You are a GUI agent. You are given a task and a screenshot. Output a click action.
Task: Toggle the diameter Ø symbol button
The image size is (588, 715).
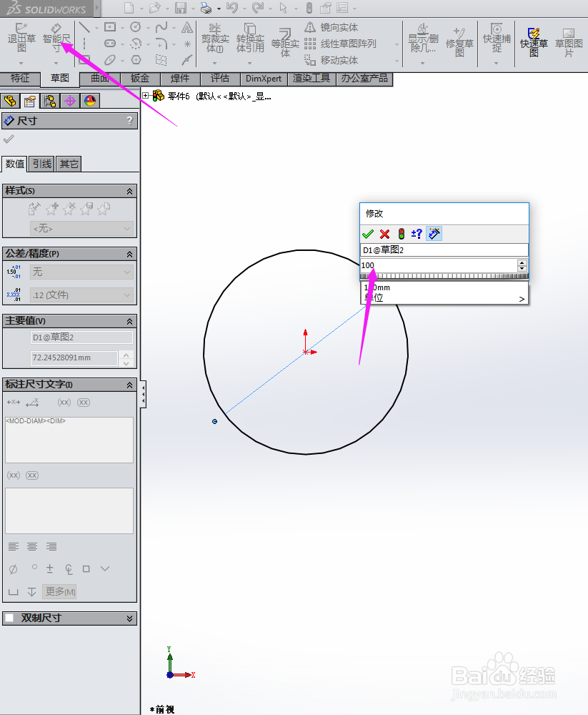click(x=13, y=569)
